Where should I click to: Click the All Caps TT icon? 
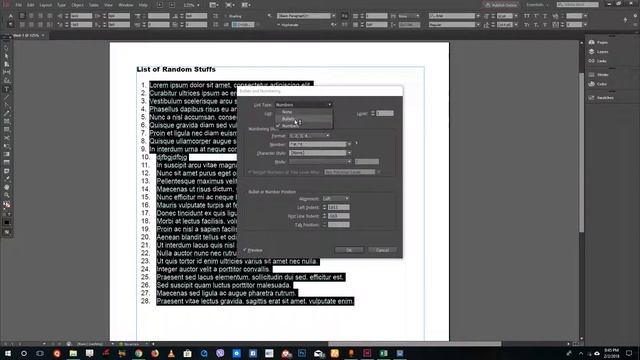pos(527,16)
